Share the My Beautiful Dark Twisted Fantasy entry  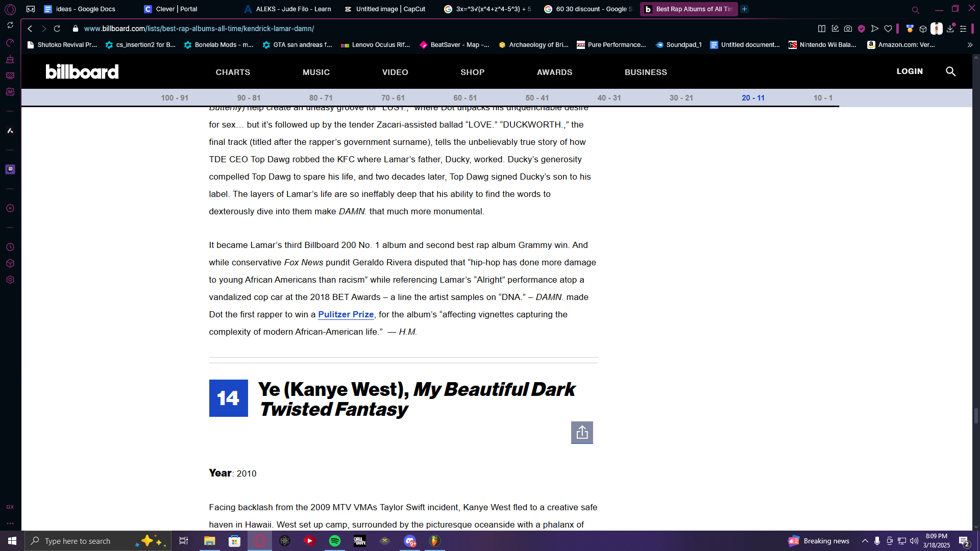pyautogui.click(x=582, y=433)
